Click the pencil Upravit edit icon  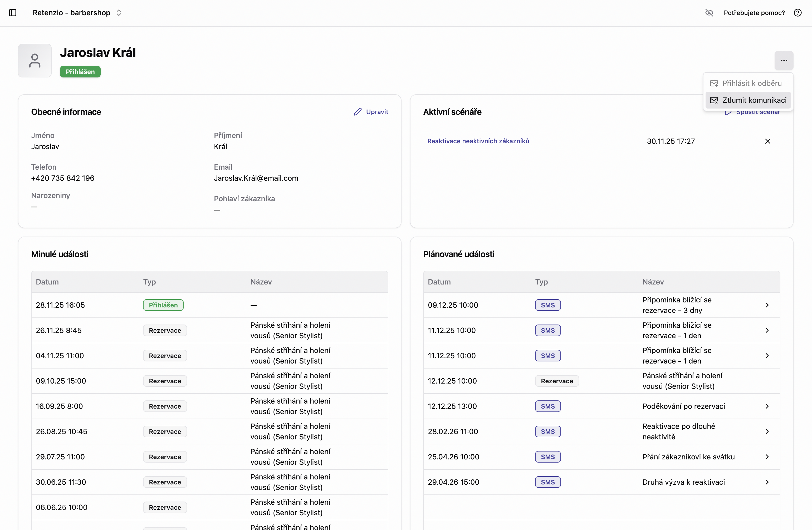tap(358, 112)
